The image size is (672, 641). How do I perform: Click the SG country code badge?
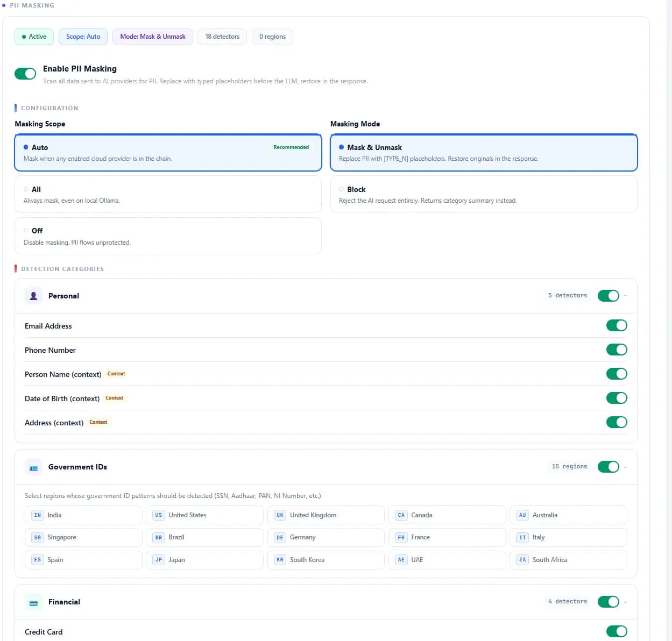(x=37, y=537)
